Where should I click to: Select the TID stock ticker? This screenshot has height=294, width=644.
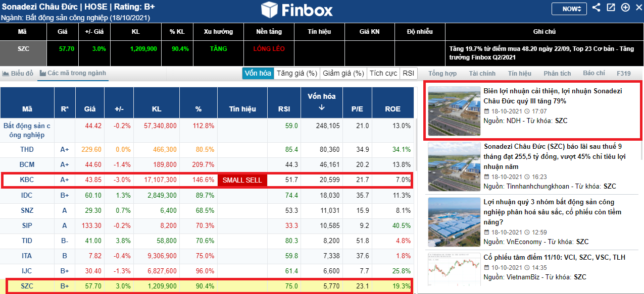pos(27,241)
